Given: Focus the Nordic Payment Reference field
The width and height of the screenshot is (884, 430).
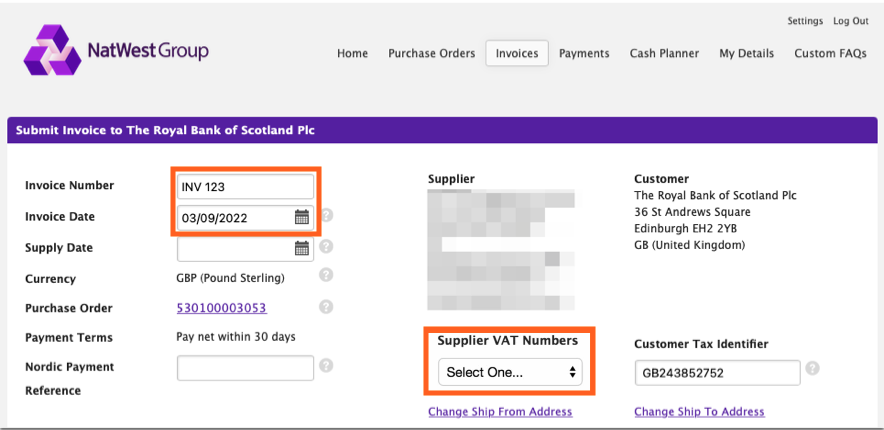Looking at the screenshot, I should 245,368.
